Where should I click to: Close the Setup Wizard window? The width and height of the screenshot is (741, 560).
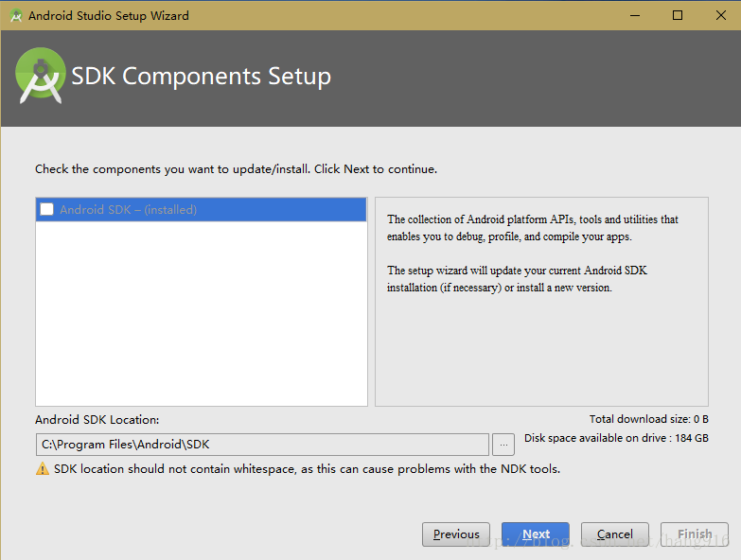tap(721, 15)
